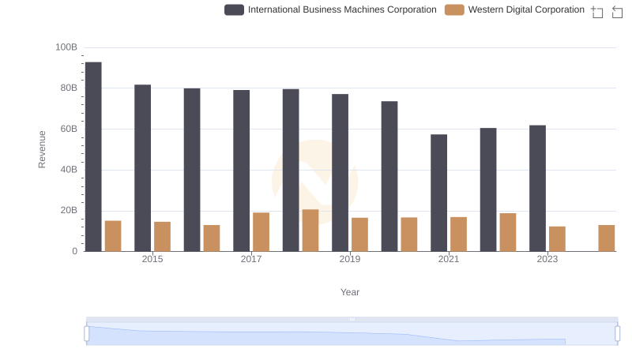Click the Western Digital bar for 2022
632x364 pixels.
[x=508, y=232]
